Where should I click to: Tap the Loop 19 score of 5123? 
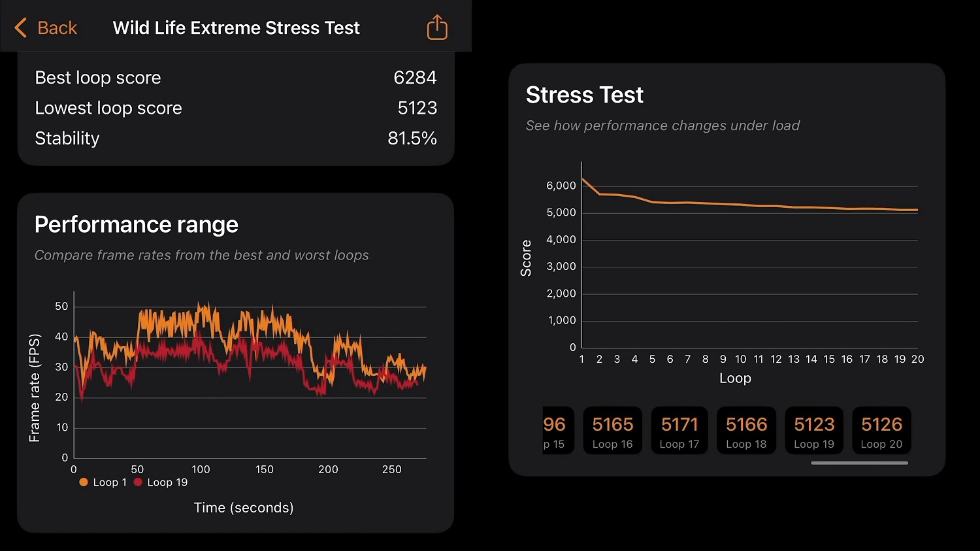pos(814,431)
